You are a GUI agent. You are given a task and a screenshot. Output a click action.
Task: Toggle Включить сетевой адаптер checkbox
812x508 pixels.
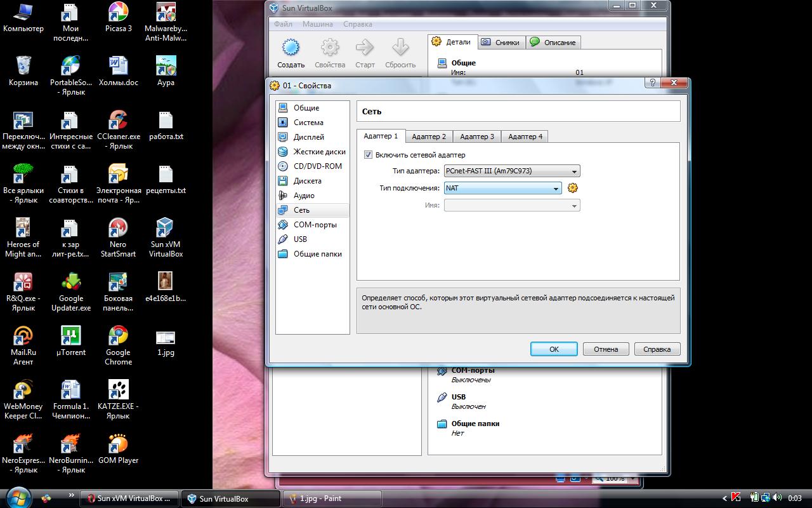(x=369, y=155)
